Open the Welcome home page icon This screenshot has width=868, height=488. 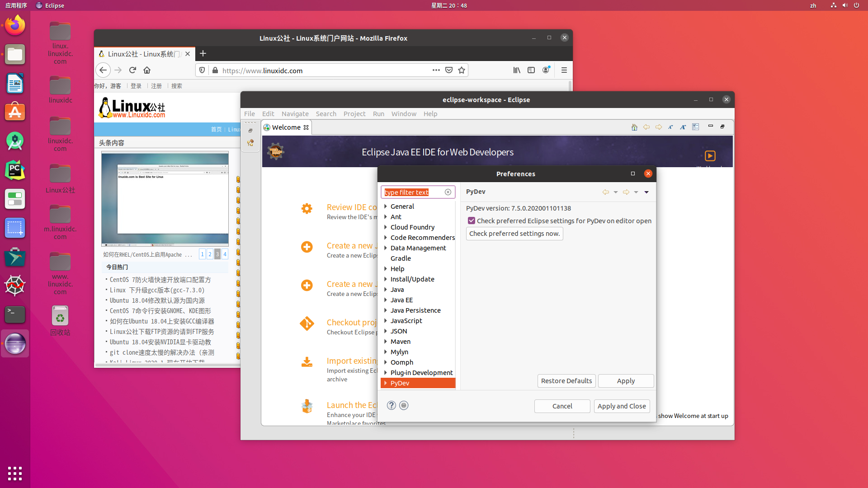click(x=634, y=127)
